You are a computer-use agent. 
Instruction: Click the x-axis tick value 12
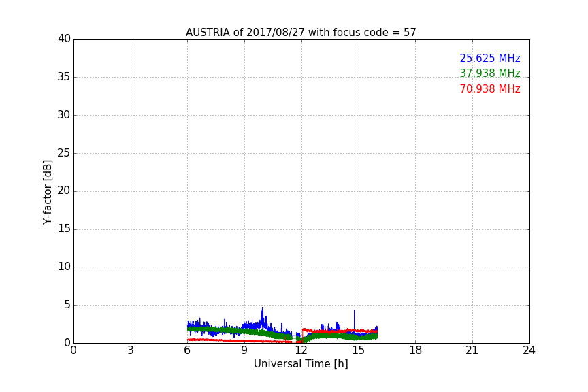pos(301,350)
